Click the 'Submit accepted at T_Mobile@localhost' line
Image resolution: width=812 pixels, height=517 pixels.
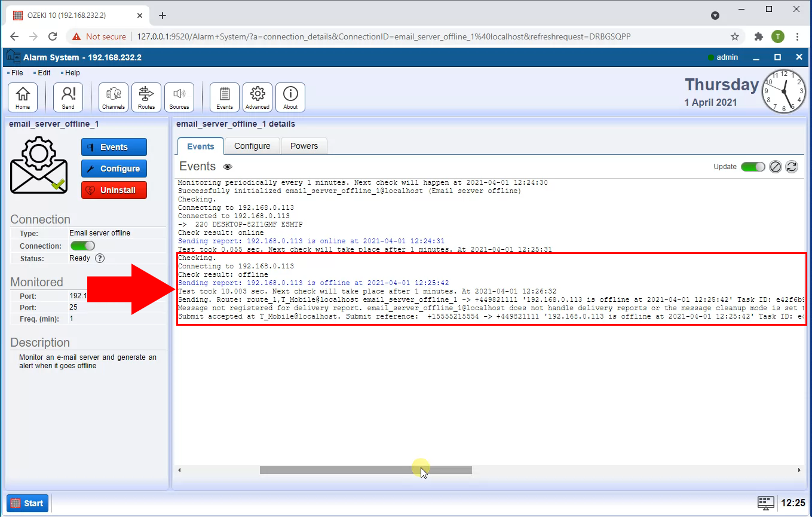(492, 316)
